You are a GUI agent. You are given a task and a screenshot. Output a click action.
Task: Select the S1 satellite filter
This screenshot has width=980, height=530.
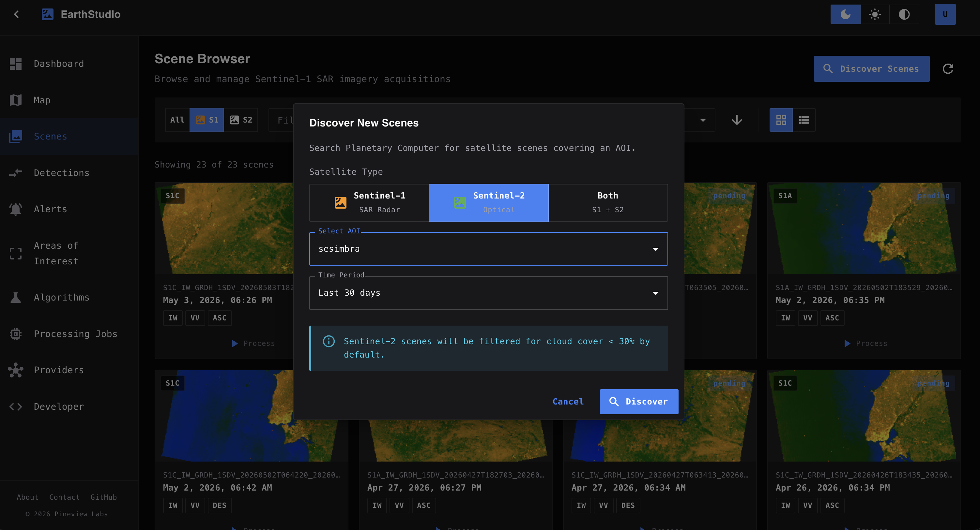(x=207, y=120)
